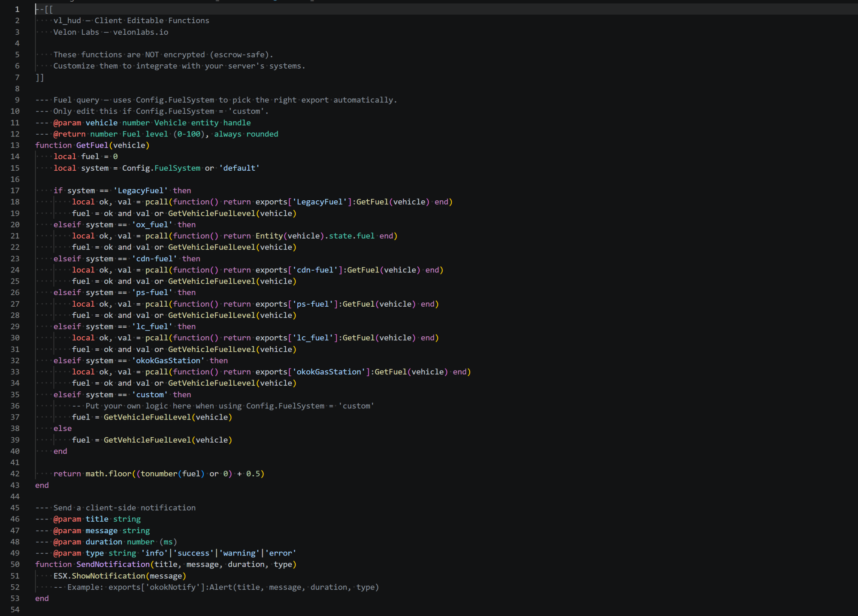
Task: Click 'Customize them to integrate' comment line
Action: [179, 66]
